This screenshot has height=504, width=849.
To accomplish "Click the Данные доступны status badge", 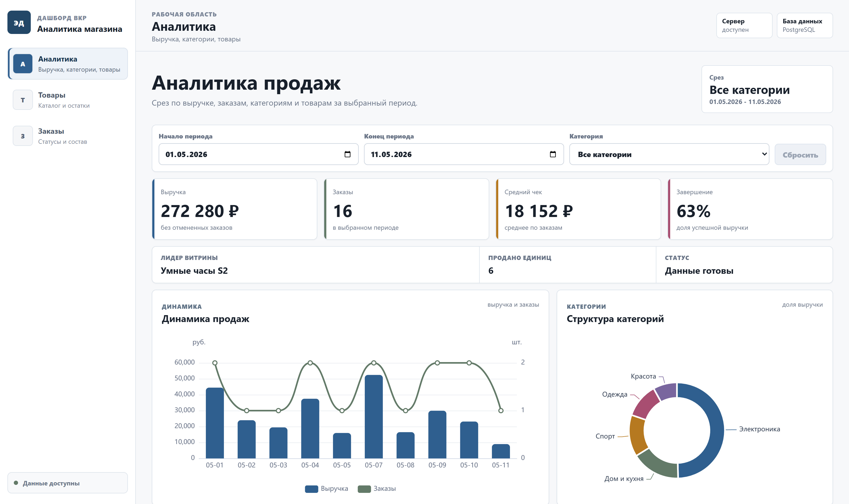I will click(x=68, y=483).
